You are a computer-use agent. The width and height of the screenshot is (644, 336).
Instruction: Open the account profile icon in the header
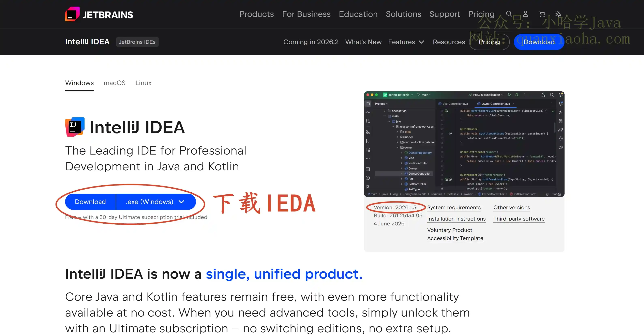525,14
